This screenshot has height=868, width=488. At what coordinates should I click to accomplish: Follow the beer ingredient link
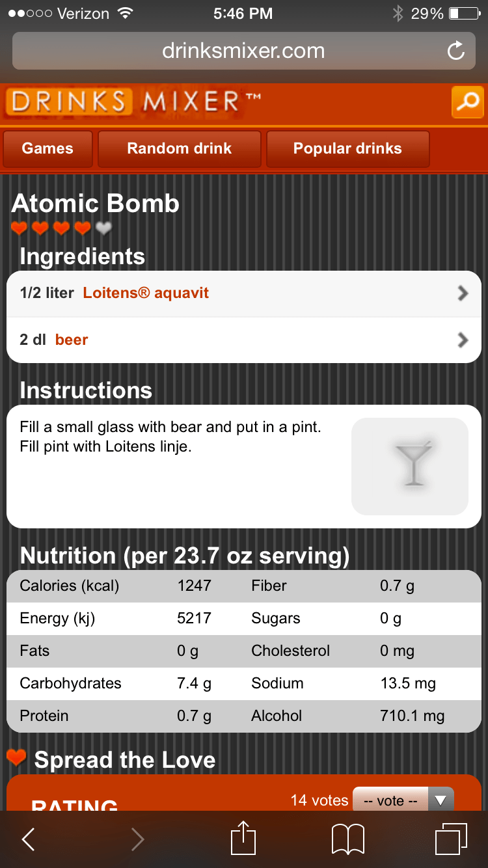pos(72,340)
